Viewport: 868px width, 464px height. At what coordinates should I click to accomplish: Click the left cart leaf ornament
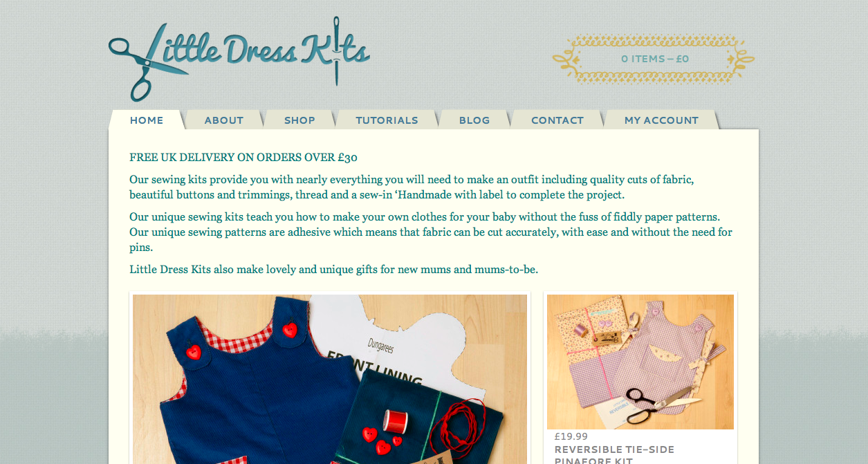[x=565, y=59]
